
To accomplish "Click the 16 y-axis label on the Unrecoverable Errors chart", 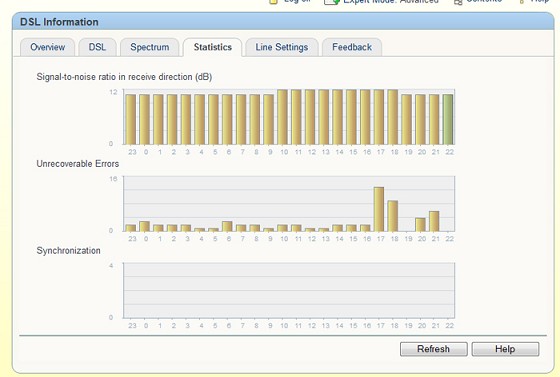I will tap(113, 179).
